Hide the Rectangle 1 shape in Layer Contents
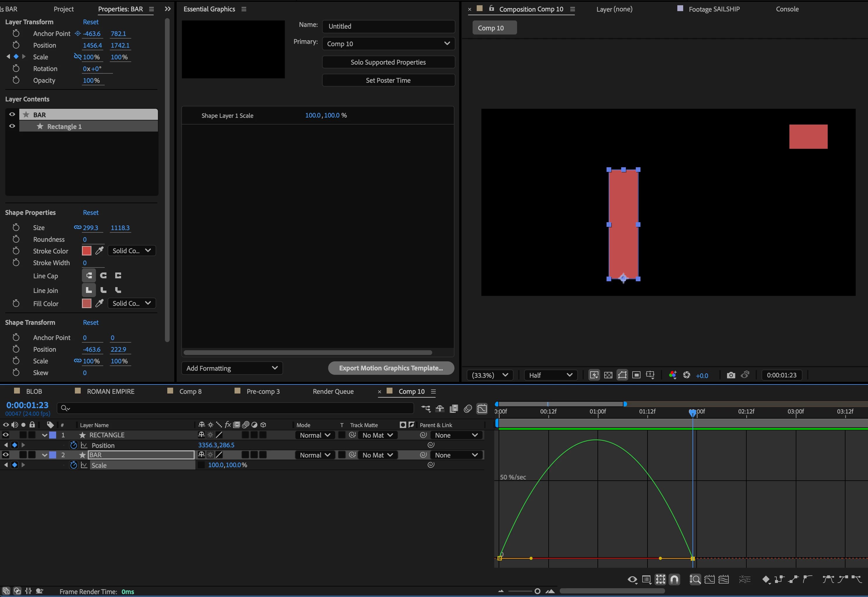The height and width of the screenshot is (597, 868). (x=12, y=126)
